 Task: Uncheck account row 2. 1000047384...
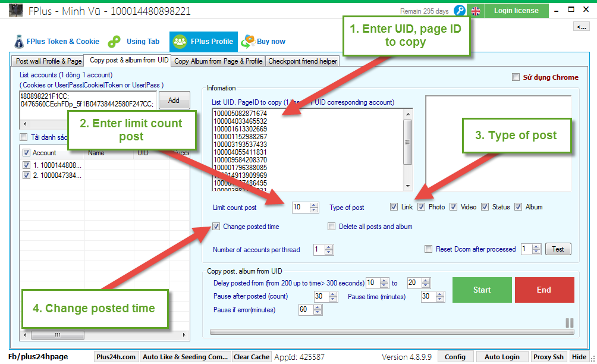point(26,175)
